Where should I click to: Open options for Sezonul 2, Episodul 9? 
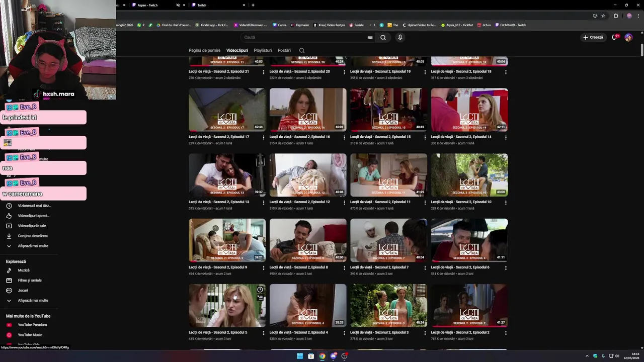coord(263,268)
